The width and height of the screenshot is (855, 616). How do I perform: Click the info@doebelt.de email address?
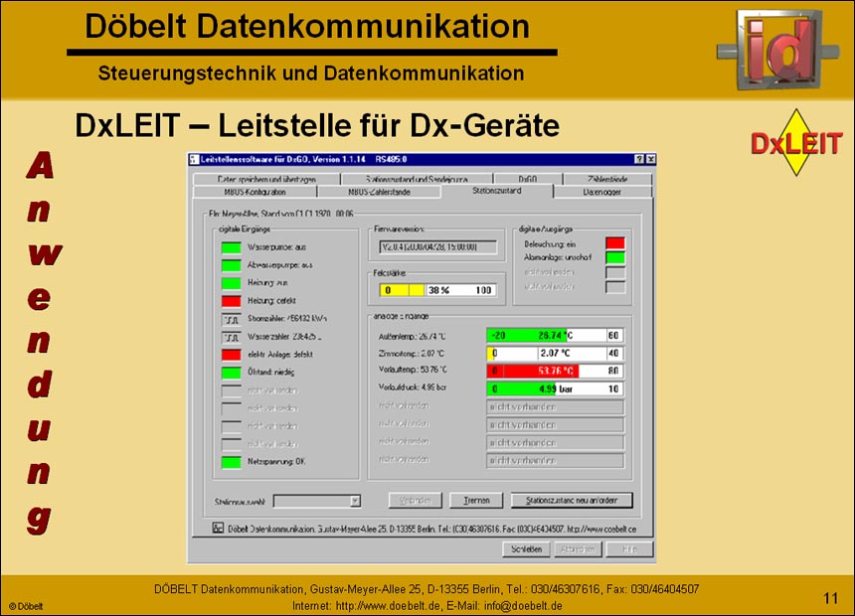tap(523, 606)
